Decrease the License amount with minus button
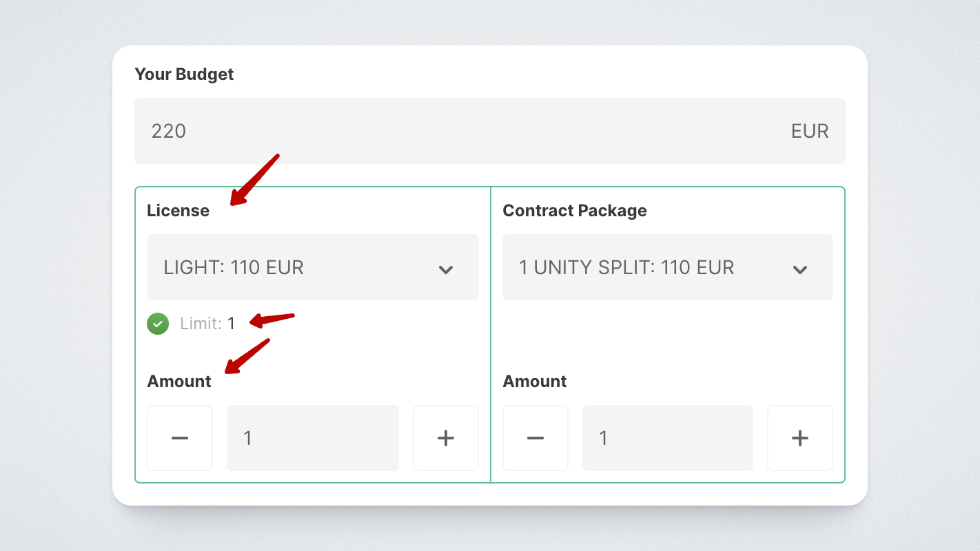This screenshot has width=980, height=551. pyautogui.click(x=180, y=438)
